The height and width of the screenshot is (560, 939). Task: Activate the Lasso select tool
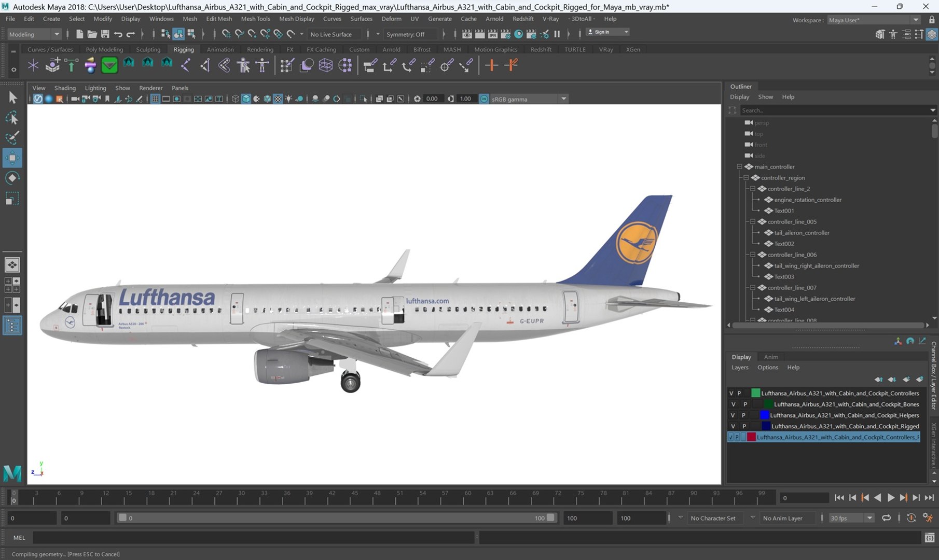tap(12, 118)
